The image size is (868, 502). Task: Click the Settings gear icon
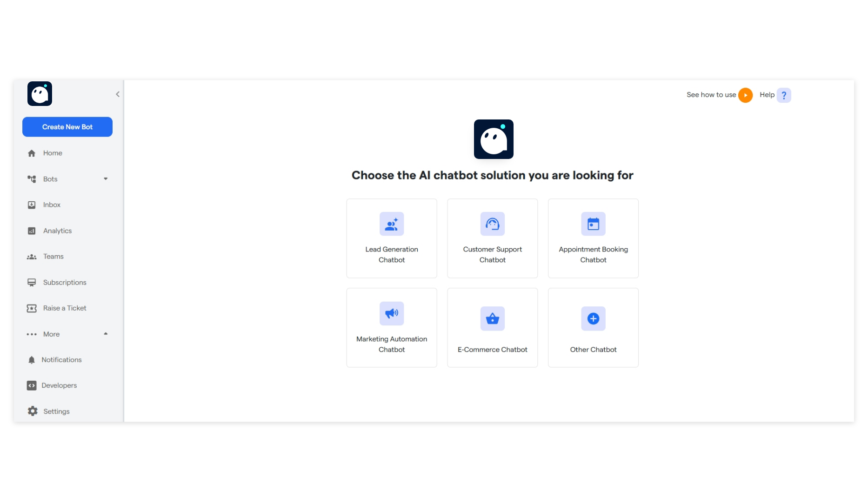point(32,411)
